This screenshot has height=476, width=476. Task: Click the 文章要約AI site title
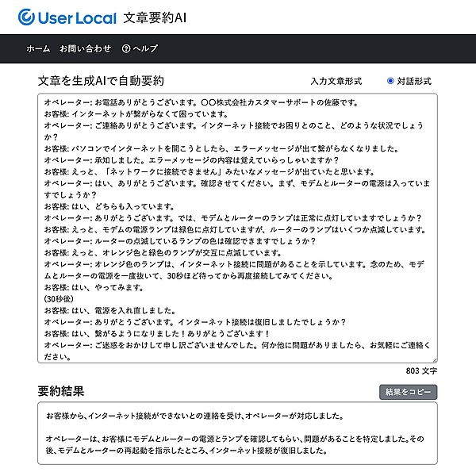point(155,17)
